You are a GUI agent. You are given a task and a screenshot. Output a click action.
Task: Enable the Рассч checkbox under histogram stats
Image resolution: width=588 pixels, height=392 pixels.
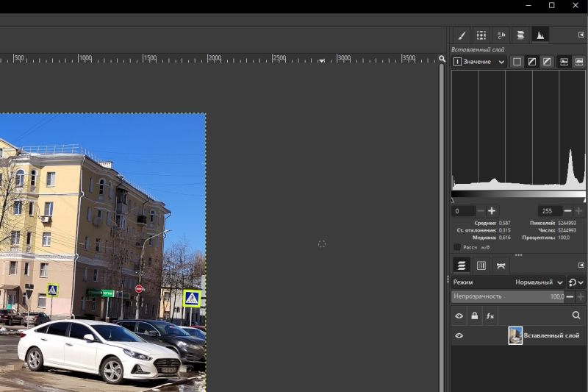[457, 247]
